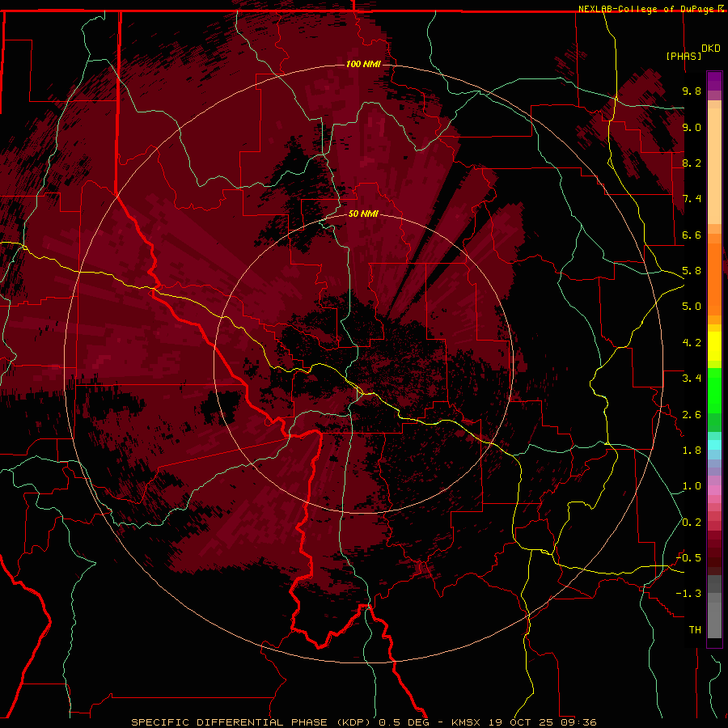Screen dimensions: 728x728
Task: Click the 100 NMI range ring label
Action: coord(363,64)
